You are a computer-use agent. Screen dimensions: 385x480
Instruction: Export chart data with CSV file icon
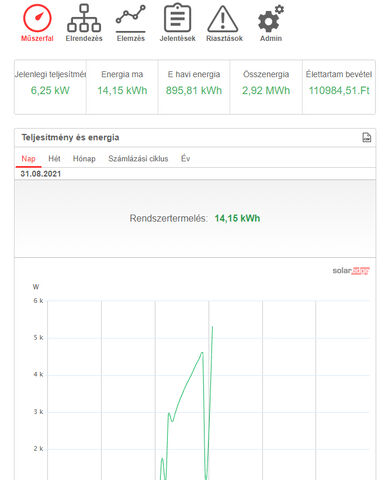[x=367, y=137]
